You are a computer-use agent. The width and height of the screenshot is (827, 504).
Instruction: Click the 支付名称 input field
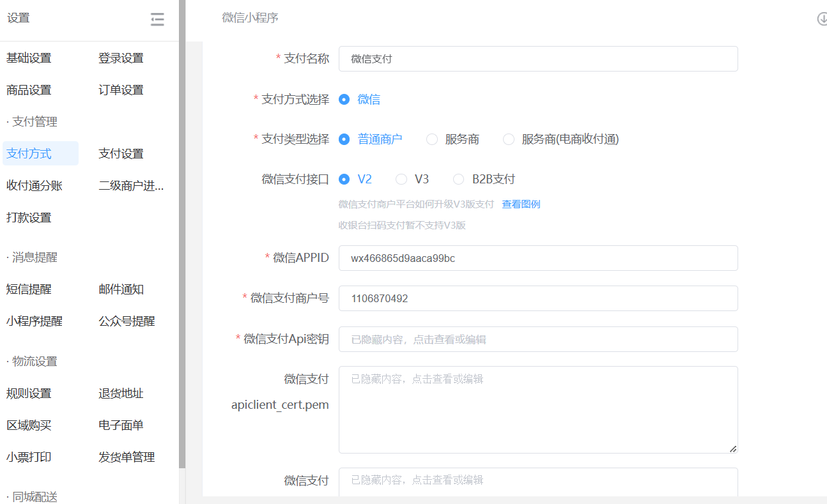(538, 59)
